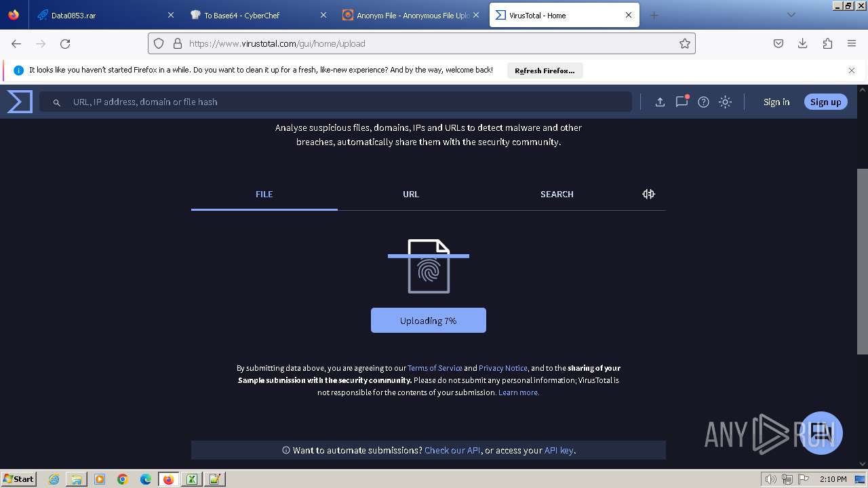Open the notifications chat icon
Viewport: 868px width, 488px height.
pos(682,102)
